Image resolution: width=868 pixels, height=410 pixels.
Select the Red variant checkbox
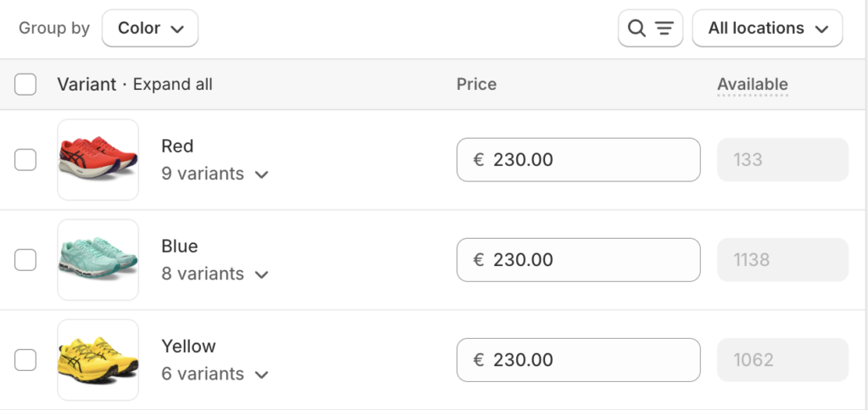25,159
